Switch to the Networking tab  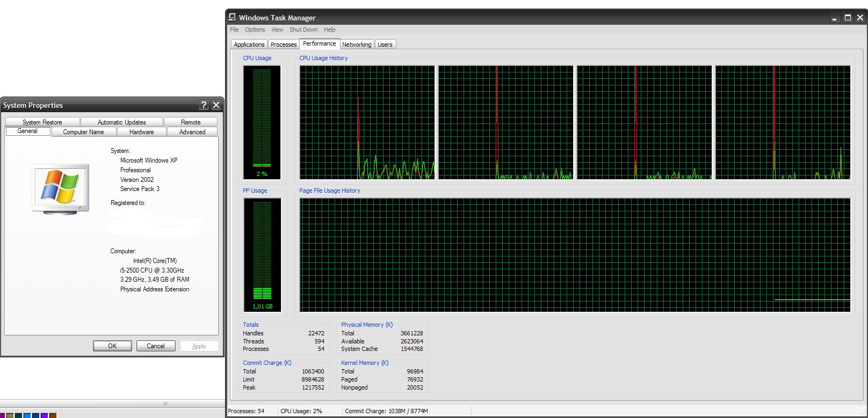pos(357,45)
